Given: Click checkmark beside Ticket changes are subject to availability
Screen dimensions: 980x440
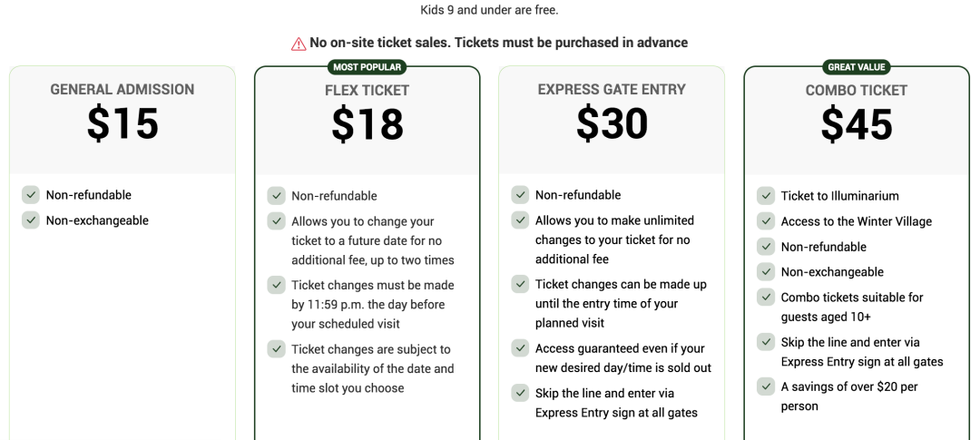Looking at the screenshot, I should coord(276,348).
